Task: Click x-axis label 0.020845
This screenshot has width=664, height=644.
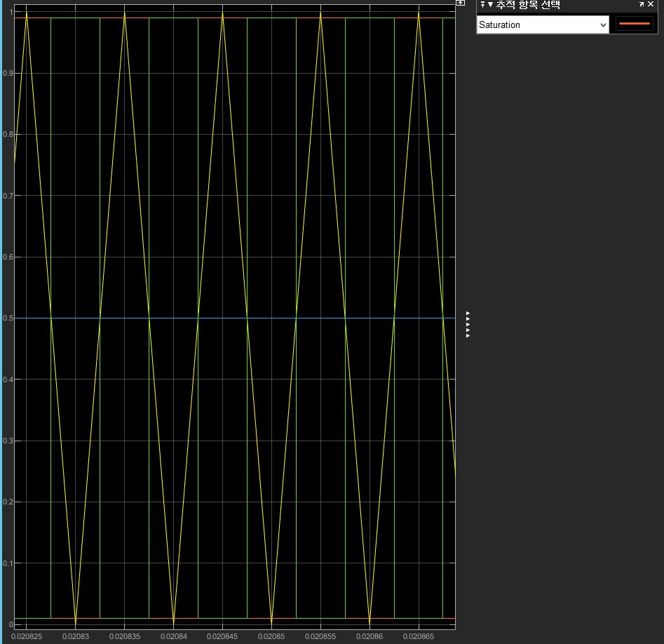Action: click(x=222, y=636)
